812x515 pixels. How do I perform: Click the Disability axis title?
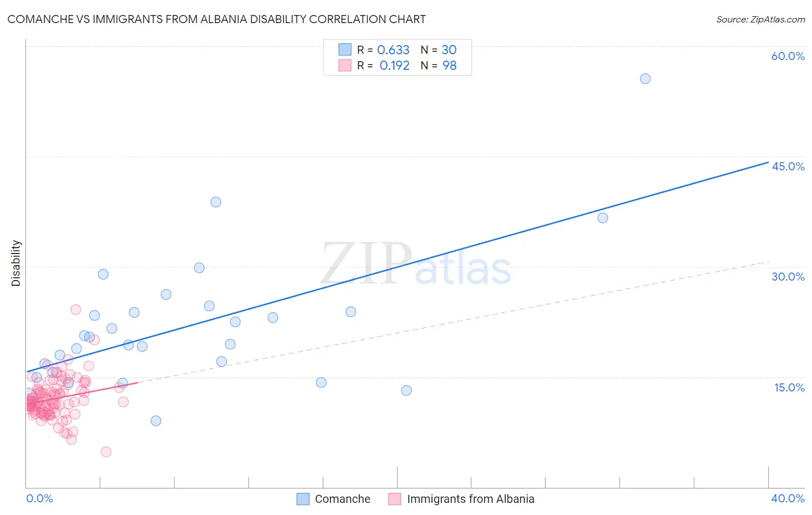[16, 263]
